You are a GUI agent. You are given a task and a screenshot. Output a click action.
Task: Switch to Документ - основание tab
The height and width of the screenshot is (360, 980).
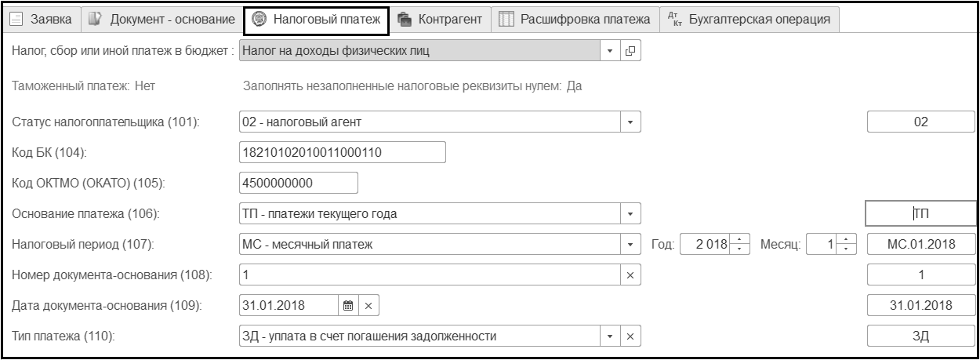pos(162,19)
